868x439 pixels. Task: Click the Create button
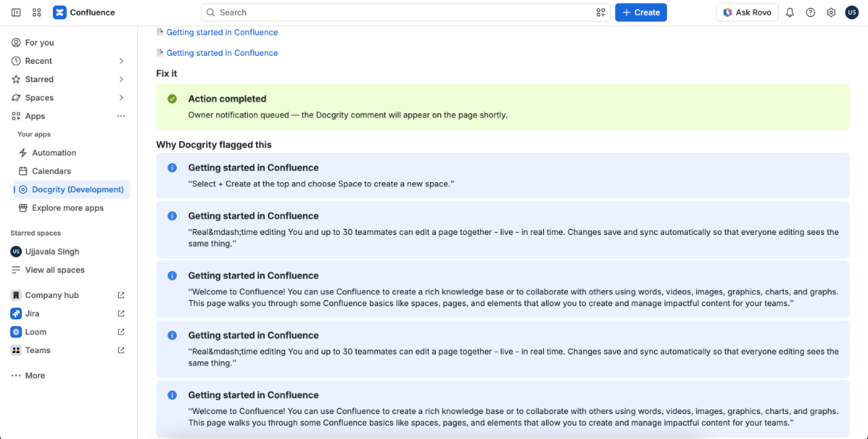pos(641,12)
